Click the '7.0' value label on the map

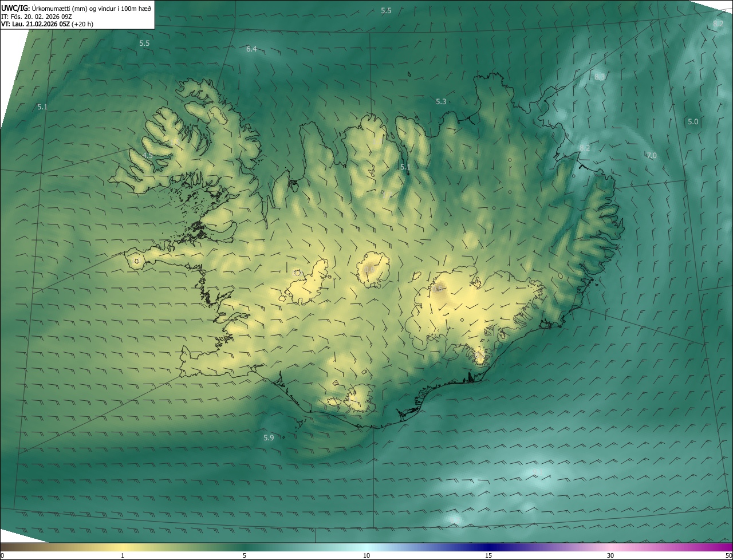(x=651, y=156)
